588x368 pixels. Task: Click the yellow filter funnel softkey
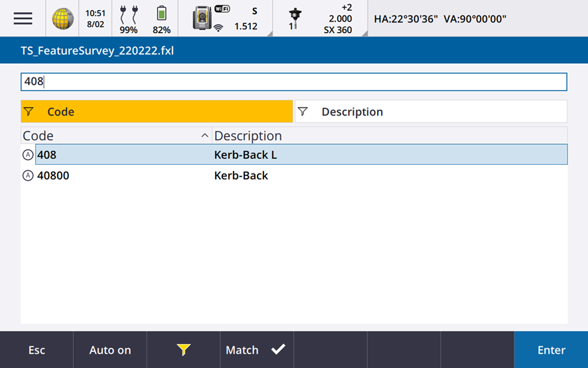pos(183,350)
